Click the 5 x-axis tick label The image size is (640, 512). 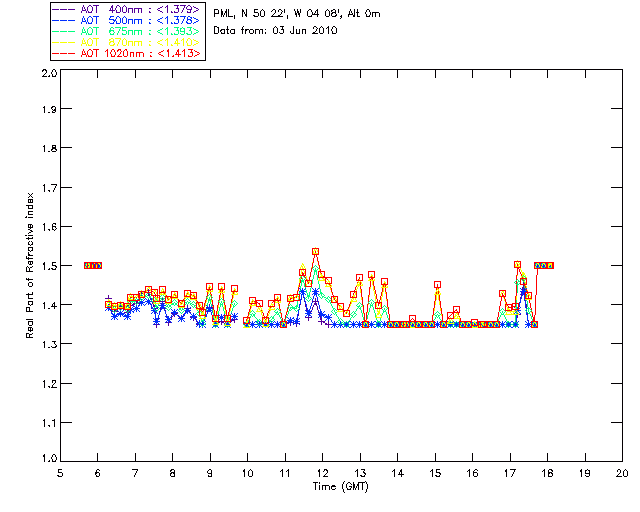(60, 473)
